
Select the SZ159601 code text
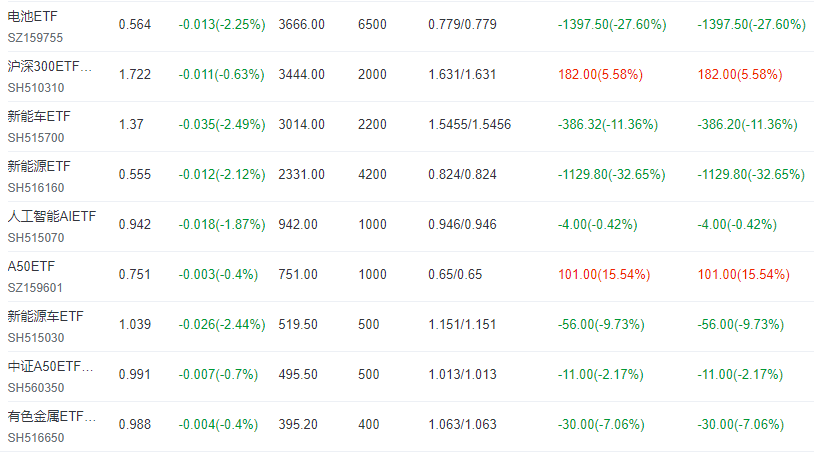(35, 287)
